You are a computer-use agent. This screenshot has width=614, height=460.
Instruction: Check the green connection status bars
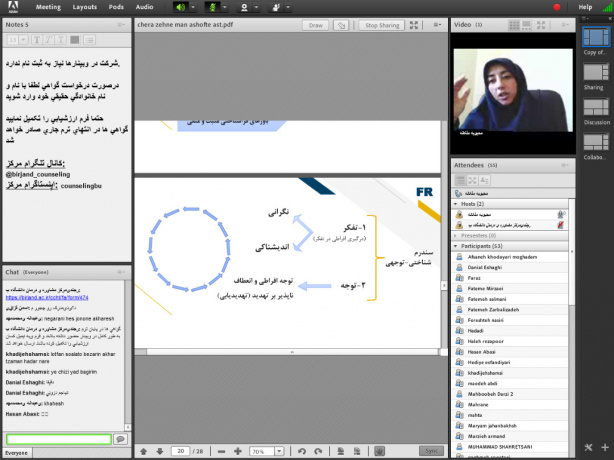(x=607, y=7)
